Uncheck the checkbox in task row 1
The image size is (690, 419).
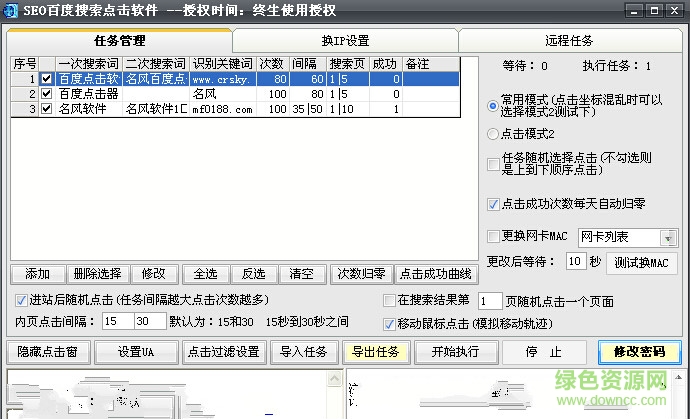pos(47,79)
